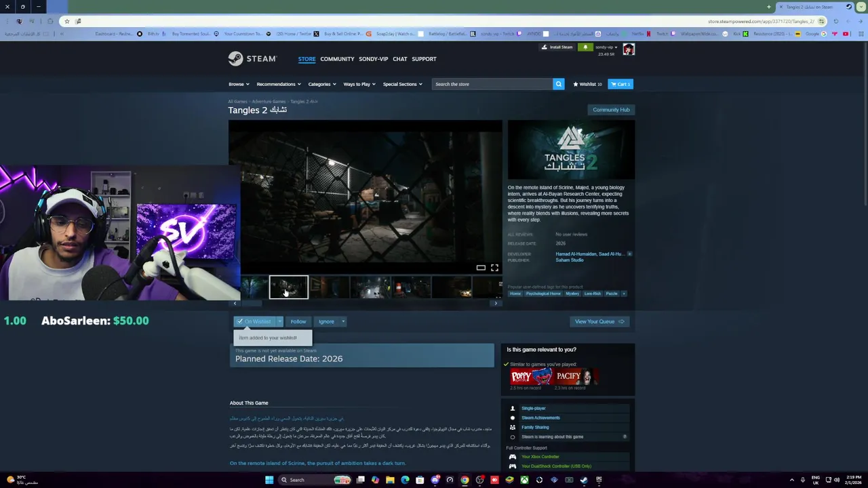Image resolution: width=868 pixels, height=488 pixels.
Task: Open the CHAT menu item
Action: 400,59
